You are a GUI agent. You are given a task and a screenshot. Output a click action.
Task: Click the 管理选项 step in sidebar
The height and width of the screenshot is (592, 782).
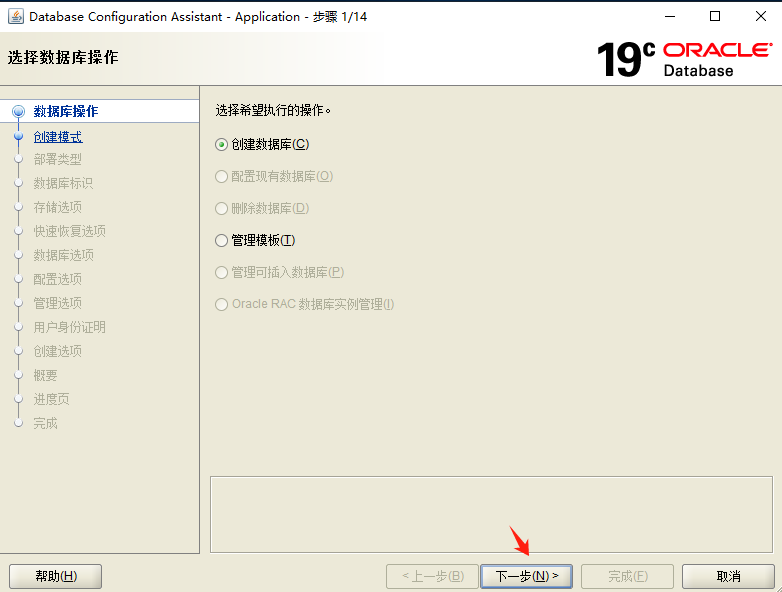pyautogui.click(x=57, y=303)
